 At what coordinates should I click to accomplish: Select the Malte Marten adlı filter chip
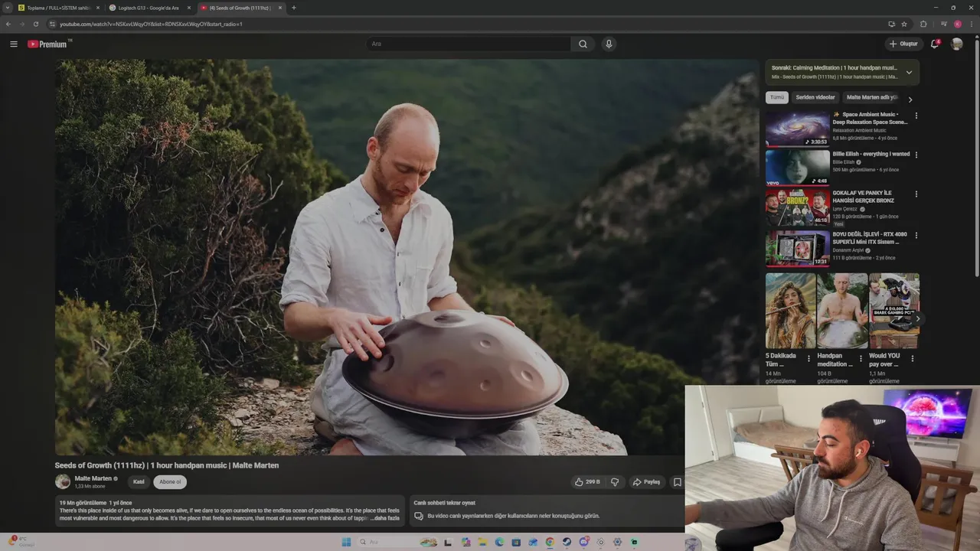(872, 97)
